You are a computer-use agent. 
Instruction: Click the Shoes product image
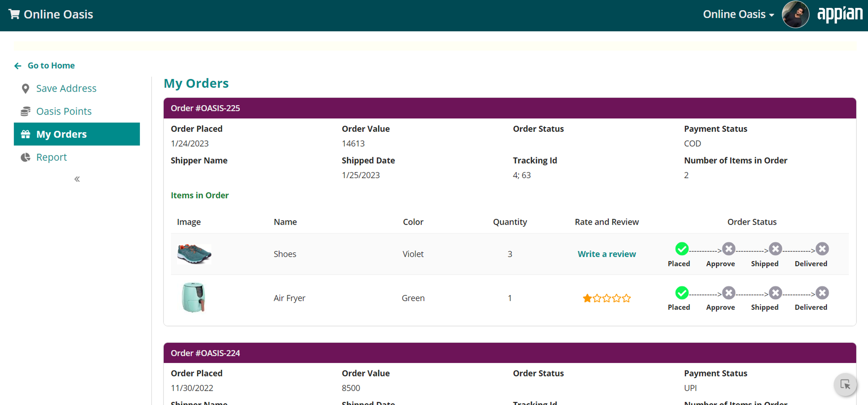[194, 254]
